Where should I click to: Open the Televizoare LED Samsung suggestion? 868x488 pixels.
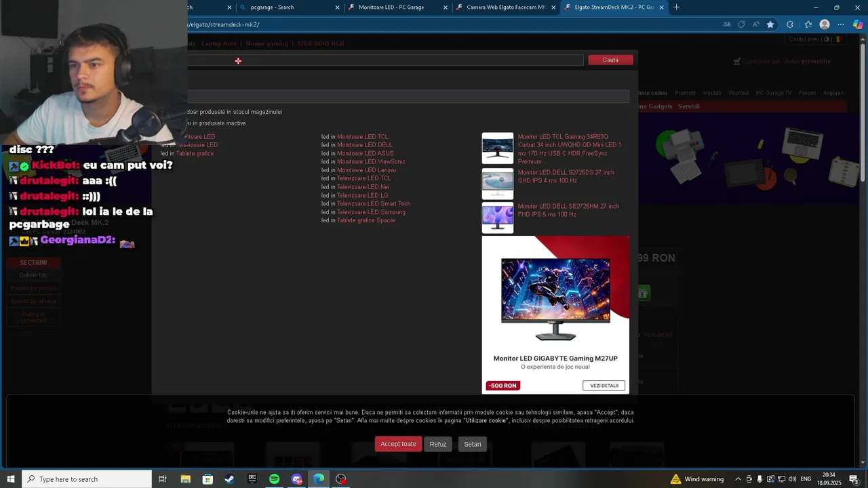371,212
